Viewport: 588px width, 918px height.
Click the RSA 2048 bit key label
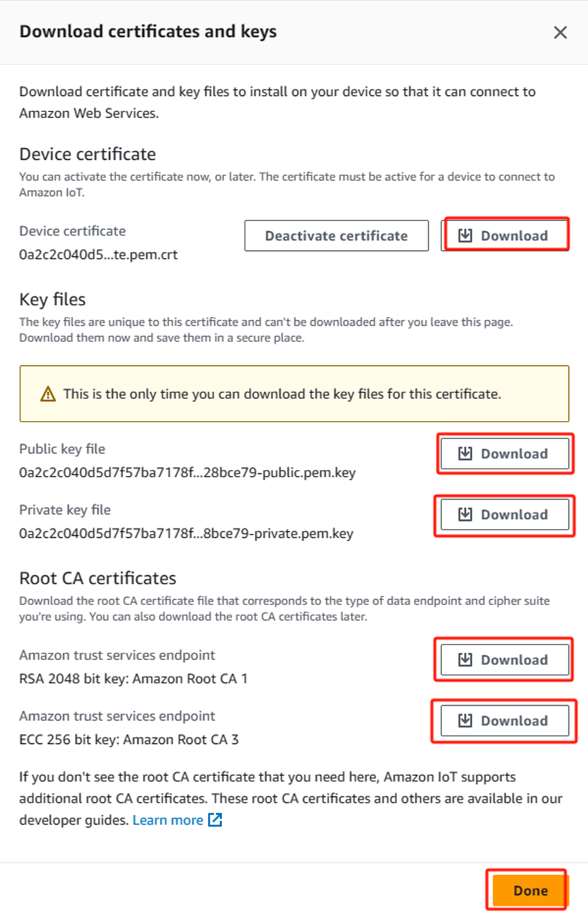tap(133, 678)
